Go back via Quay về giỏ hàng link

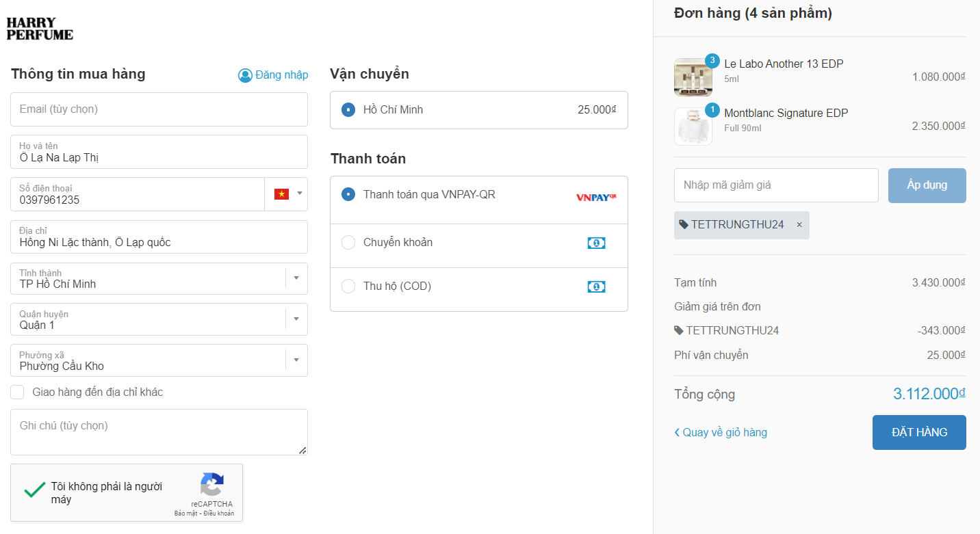click(721, 433)
